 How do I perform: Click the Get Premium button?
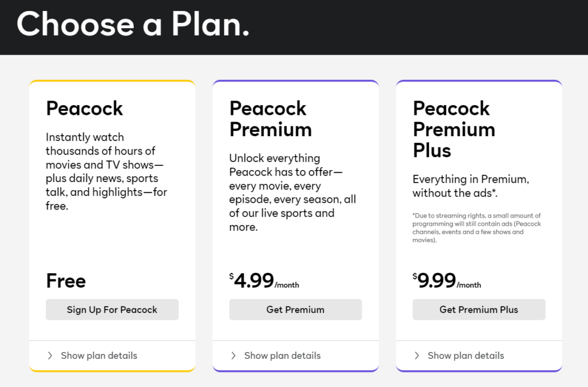(x=296, y=309)
